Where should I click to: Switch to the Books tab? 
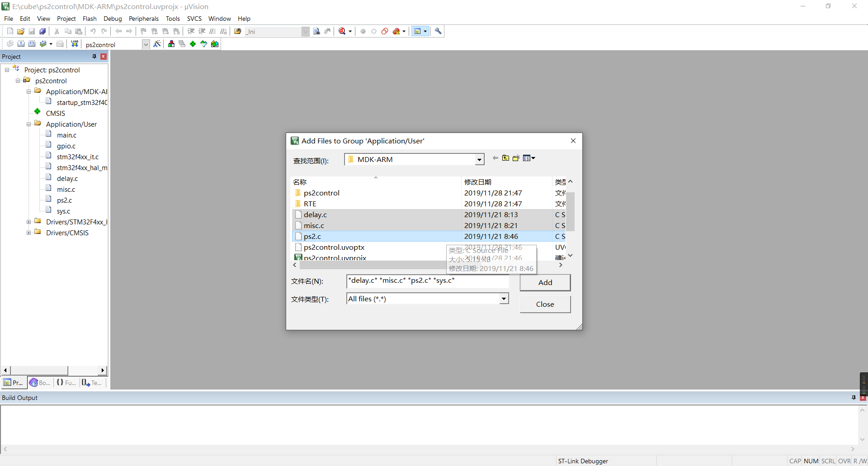40,383
